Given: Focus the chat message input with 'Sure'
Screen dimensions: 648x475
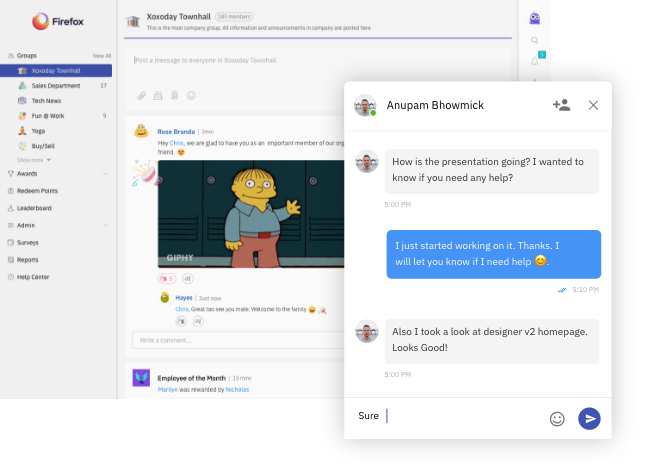Looking at the screenshot, I should 450,416.
